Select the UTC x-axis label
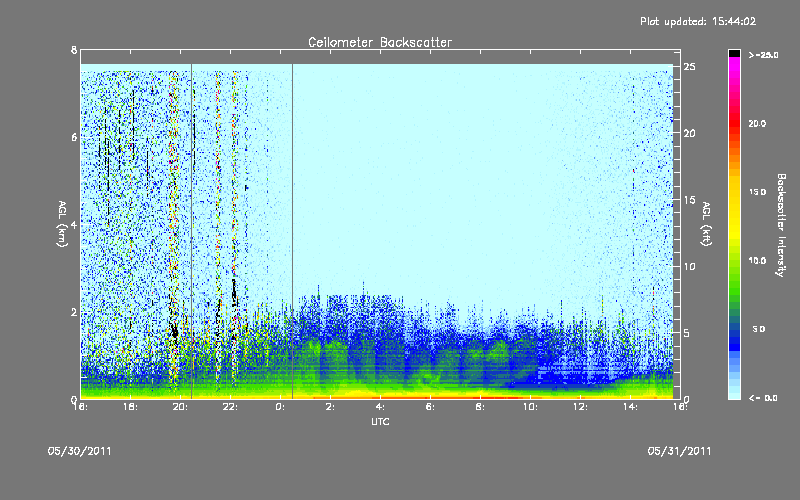The width and height of the screenshot is (800, 500). pyautogui.click(x=380, y=421)
